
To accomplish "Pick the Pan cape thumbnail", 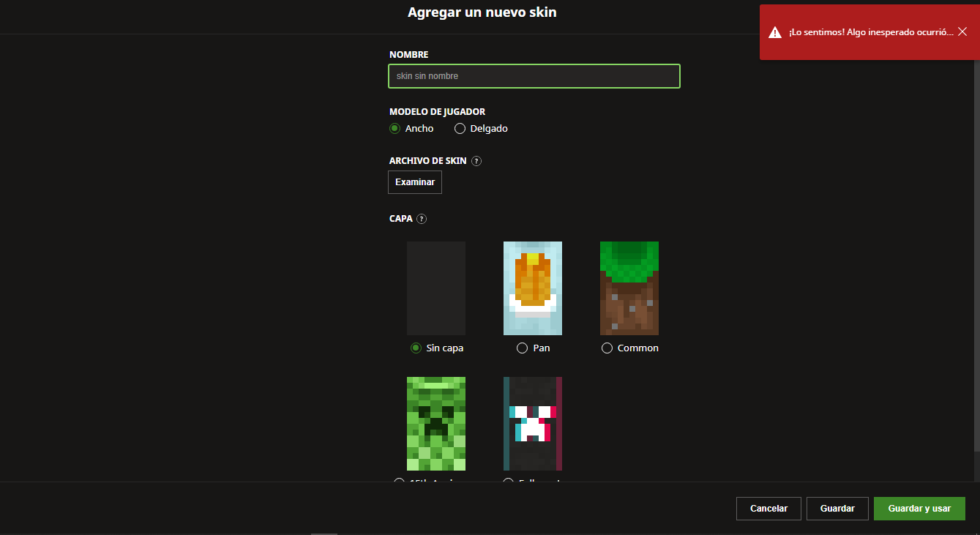I will click(533, 288).
